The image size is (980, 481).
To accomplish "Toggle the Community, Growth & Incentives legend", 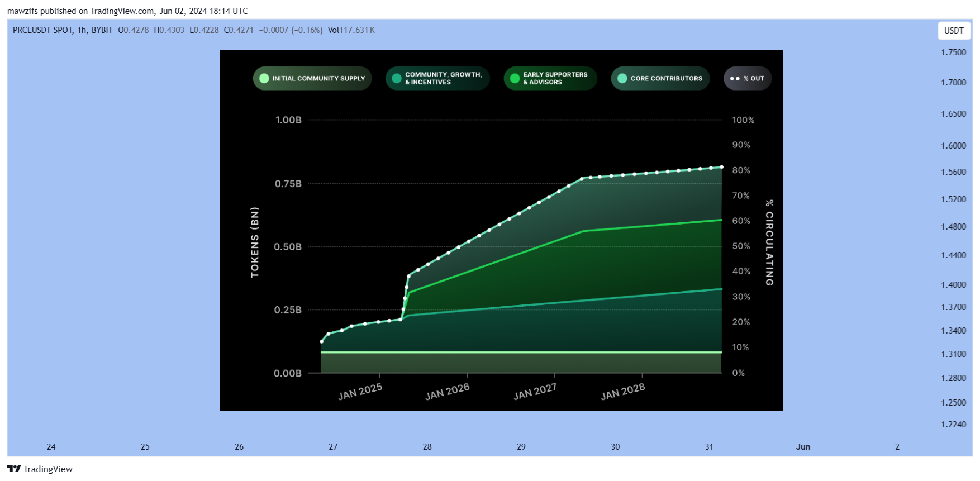I will [x=437, y=79].
